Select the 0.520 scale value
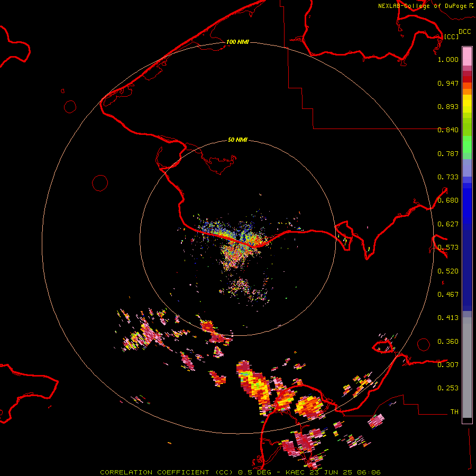 point(448,271)
